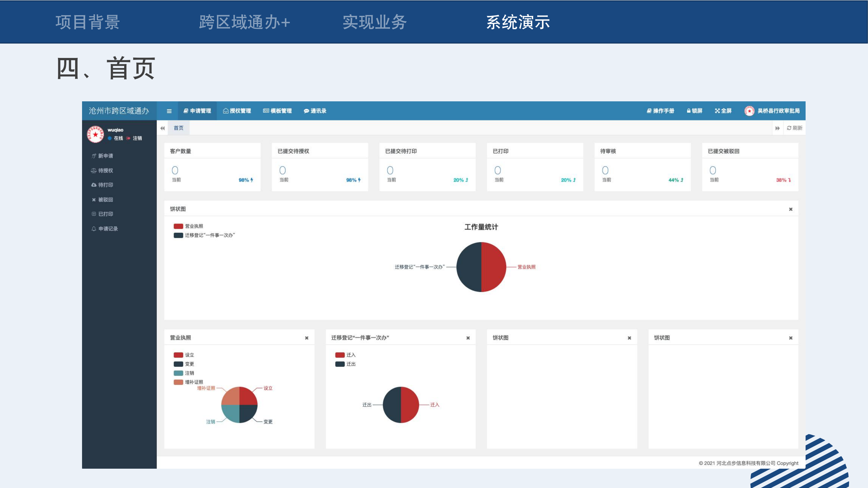Toggle the 迁出 legend swatch
Screen dimensions: 868x488
pyautogui.click(x=340, y=364)
